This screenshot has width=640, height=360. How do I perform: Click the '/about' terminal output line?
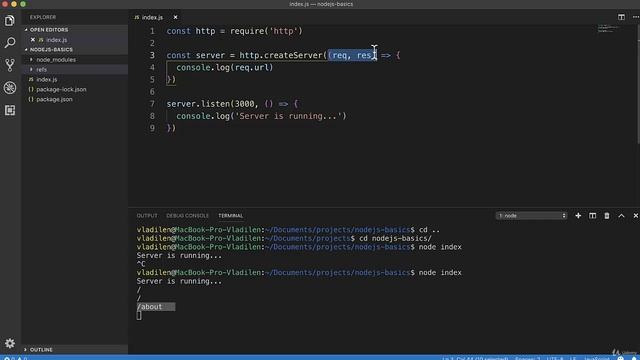point(149,307)
